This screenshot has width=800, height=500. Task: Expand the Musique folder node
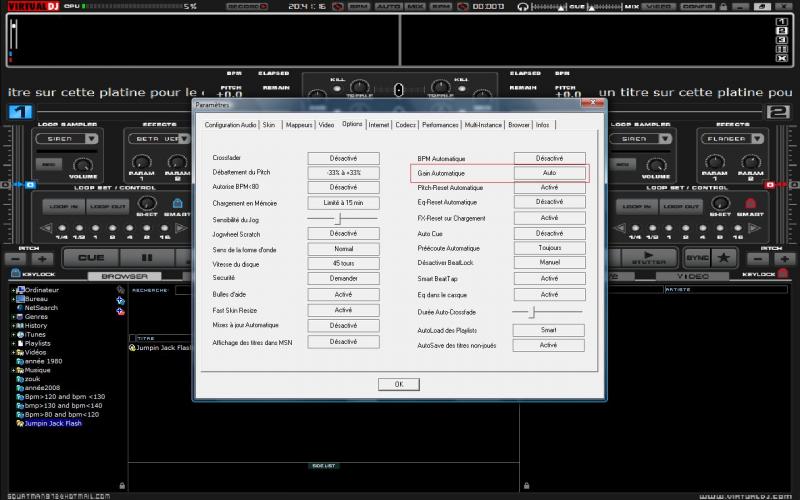(13, 370)
